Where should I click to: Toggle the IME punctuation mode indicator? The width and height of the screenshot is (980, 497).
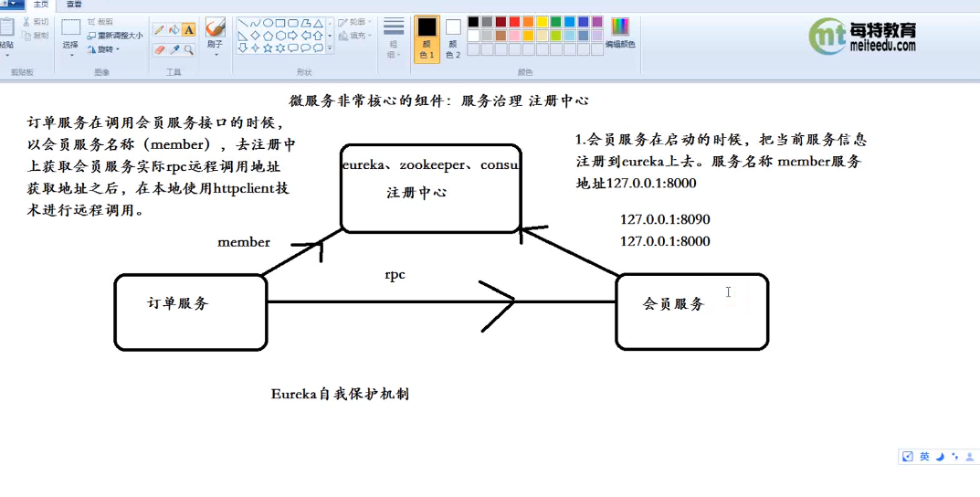click(954, 457)
